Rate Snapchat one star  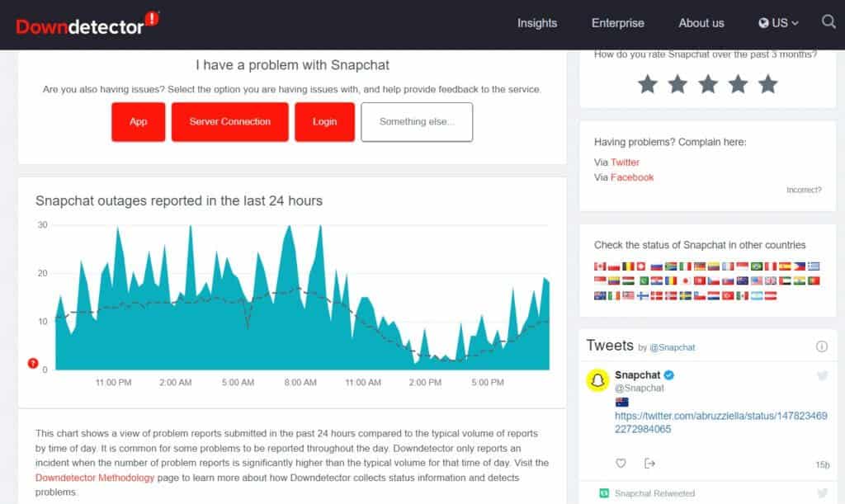(x=647, y=84)
